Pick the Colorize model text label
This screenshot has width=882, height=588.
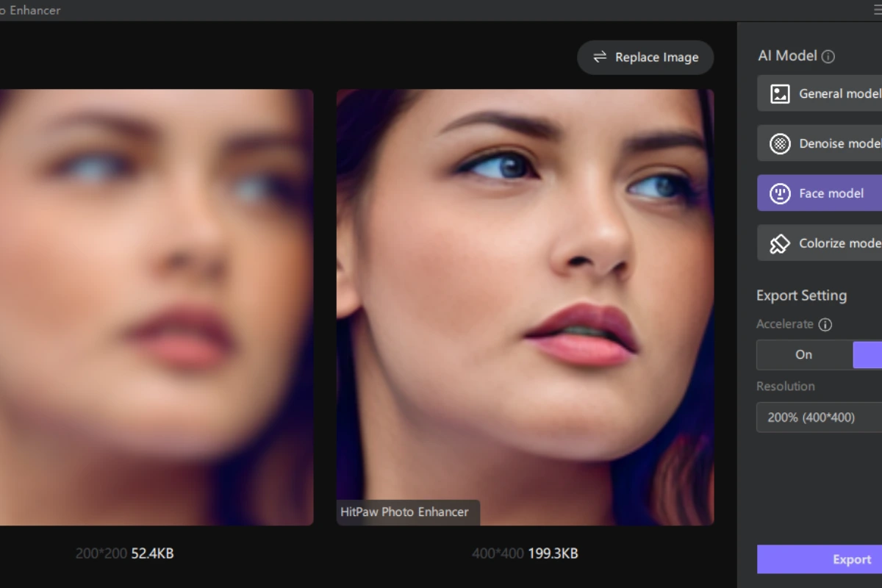(x=839, y=243)
